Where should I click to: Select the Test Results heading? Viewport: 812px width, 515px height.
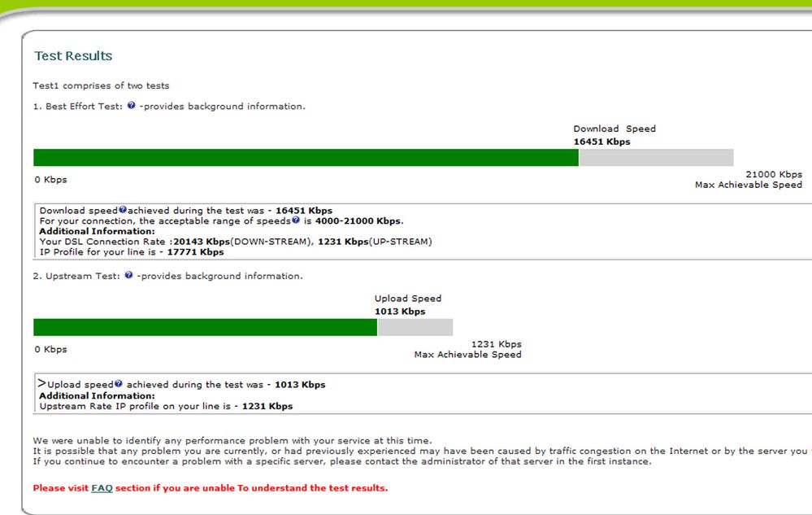[73, 56]
